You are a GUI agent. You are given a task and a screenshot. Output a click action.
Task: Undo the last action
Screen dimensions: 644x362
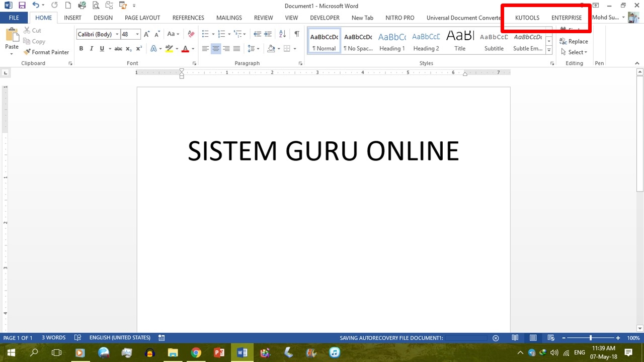[35, 6]
